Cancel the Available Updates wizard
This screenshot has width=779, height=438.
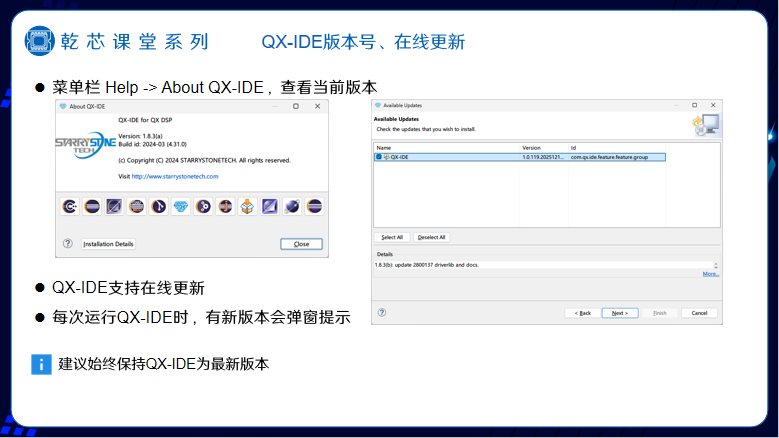point(699,313)
